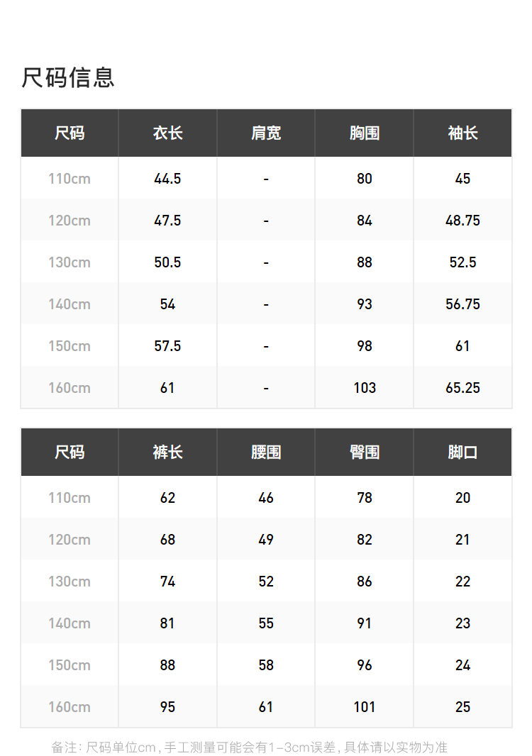Select the 胸围 column header
The image size is (532, 756).
[365, 133]
